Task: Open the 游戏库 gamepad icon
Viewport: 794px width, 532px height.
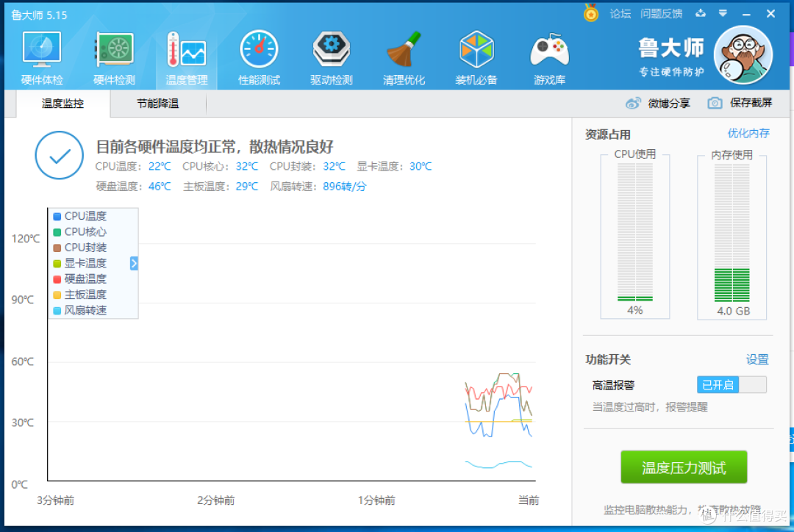Action: (x=549, y=58)
